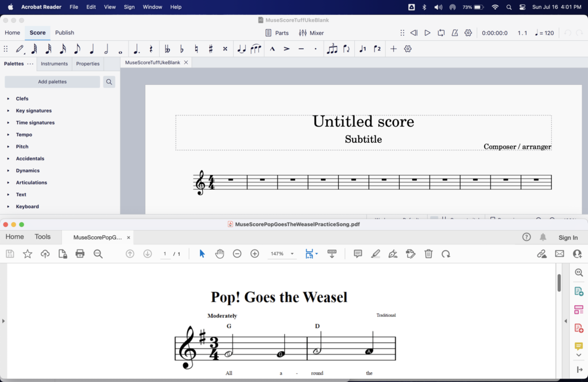Toggle note input mode pencil
The width and height of the screenshot is (588, 382).
[x=20, y=49]
